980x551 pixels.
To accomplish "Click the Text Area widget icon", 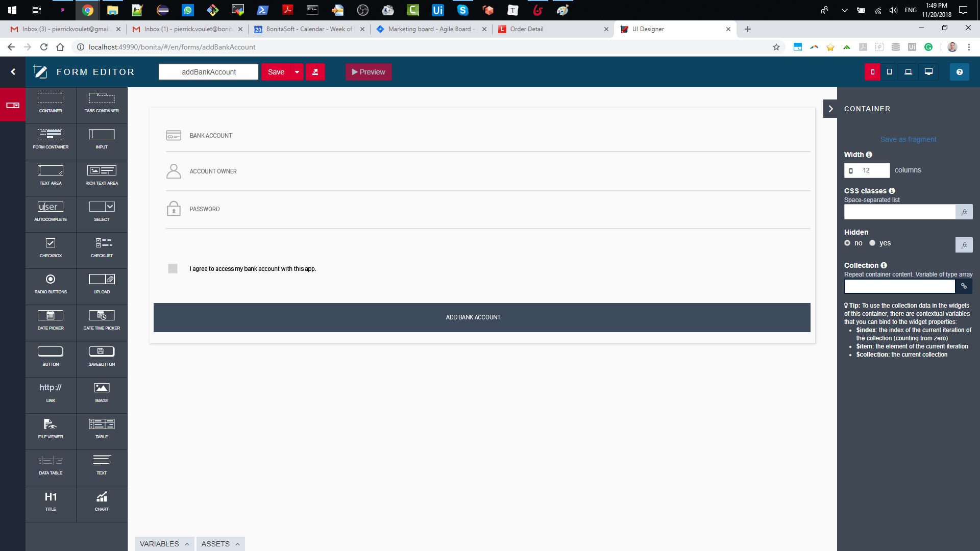I will (x=51, y=175).
